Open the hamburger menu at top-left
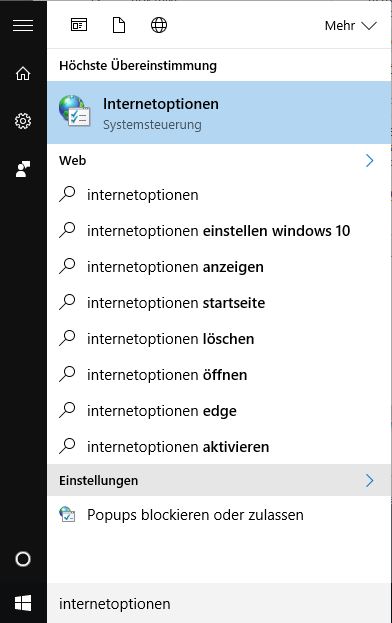The image size is (392, 623). tap(23, 25)
